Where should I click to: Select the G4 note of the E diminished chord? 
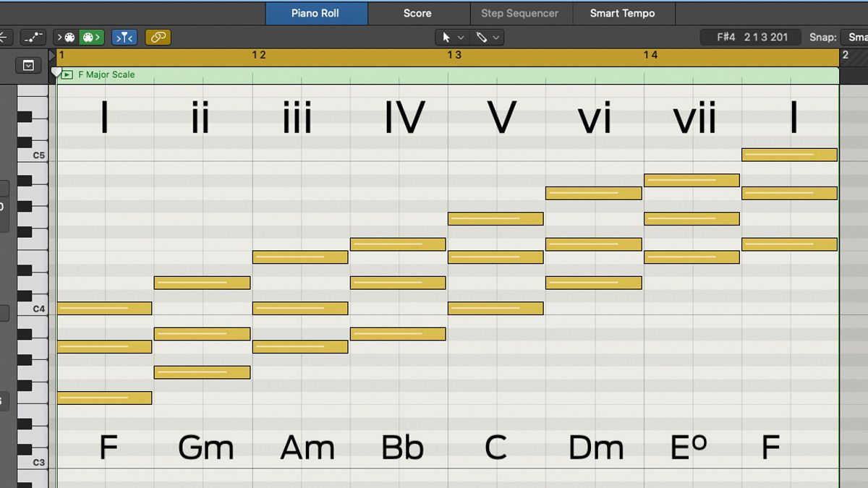tap(692, 218)
